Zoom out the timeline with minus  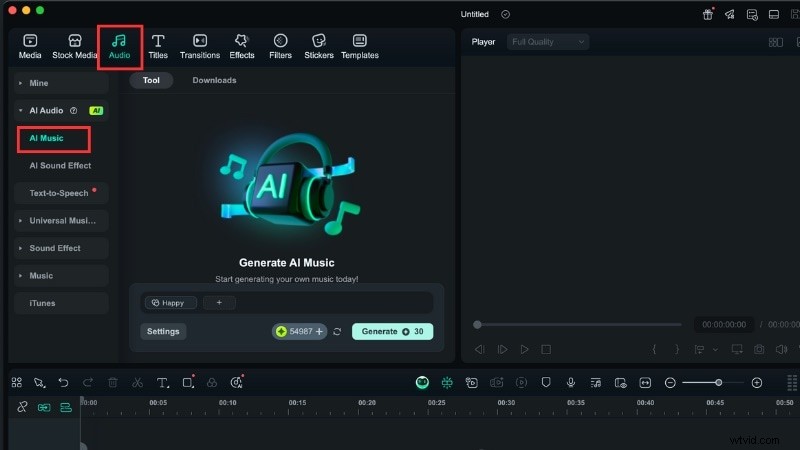670,383
